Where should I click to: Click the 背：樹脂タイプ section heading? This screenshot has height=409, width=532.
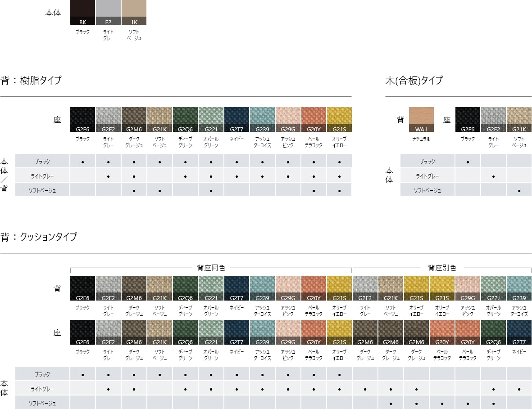31,81
